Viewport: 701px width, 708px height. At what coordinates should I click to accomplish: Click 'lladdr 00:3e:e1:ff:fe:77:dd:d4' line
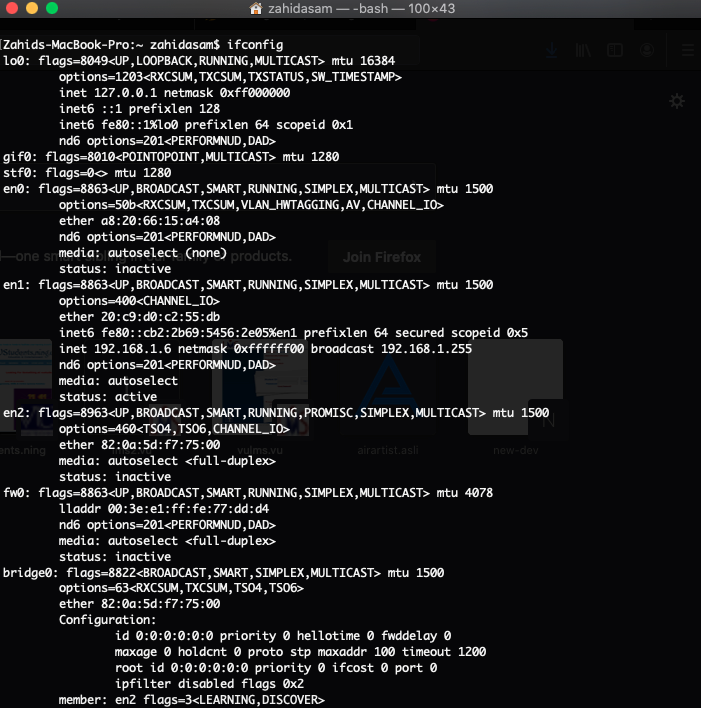pos(164,508)
